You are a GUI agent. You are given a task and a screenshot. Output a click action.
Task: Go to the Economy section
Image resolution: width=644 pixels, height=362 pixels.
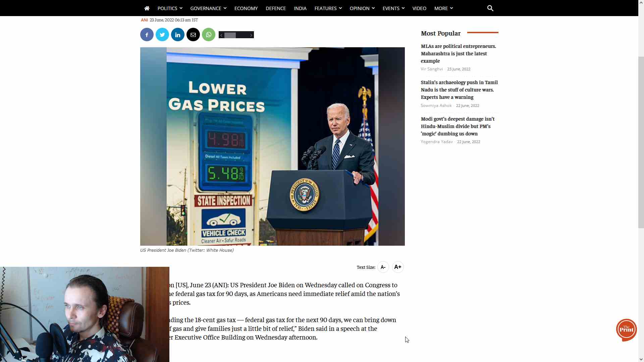(x=246, y=8)
